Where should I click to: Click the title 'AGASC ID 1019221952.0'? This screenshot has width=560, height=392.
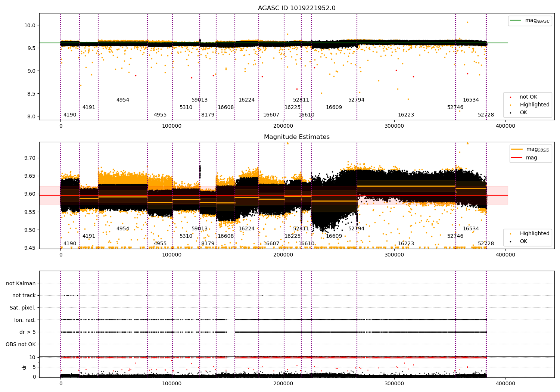click(x=296, y=8)
